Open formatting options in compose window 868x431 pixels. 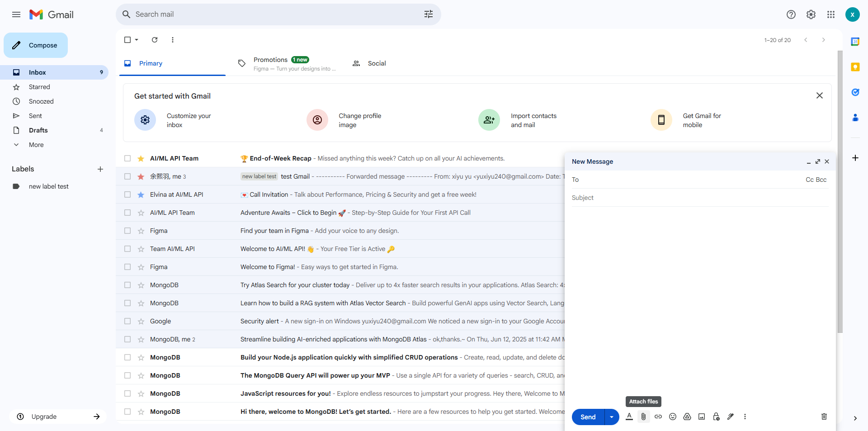point(629,417)
